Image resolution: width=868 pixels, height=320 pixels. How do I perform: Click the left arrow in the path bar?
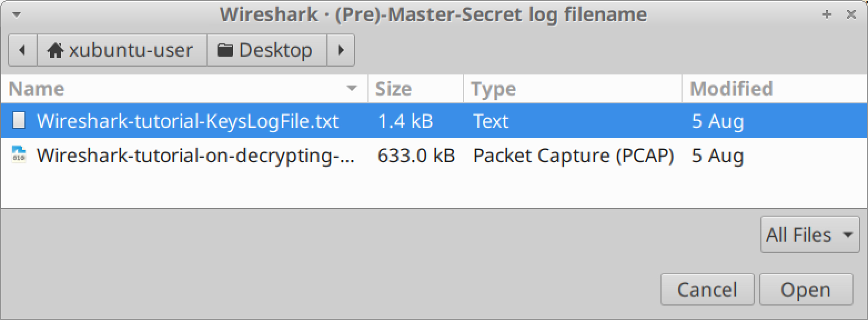pyautogui.click(x=22, y=50)
